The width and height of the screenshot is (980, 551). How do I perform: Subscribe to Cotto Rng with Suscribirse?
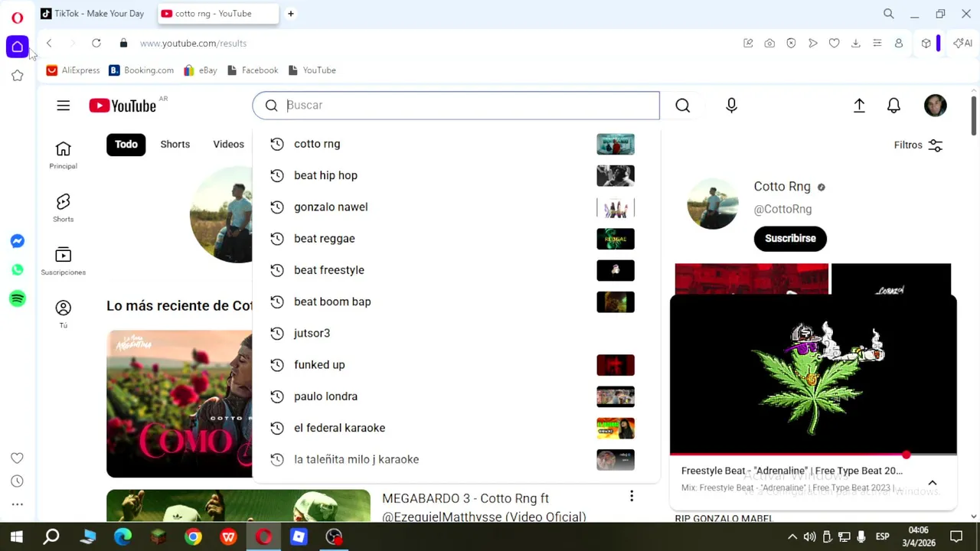790,239
